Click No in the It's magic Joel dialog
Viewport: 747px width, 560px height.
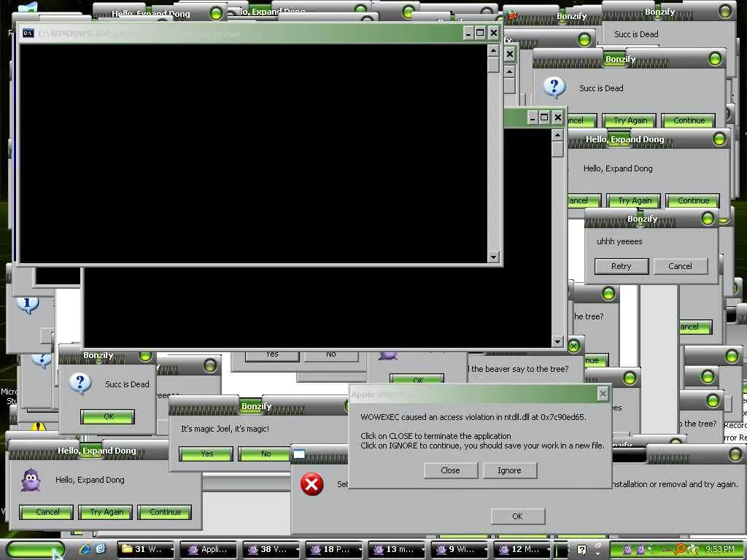point(265,454)
